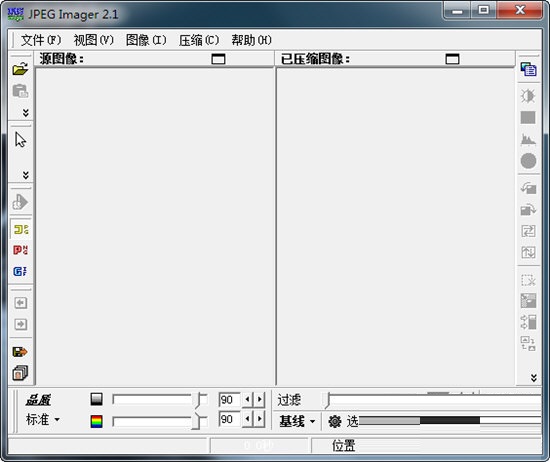The height and width of the screenshot is (462, 550).
Task: Select the PNG format button
Action: pos(20,250)
